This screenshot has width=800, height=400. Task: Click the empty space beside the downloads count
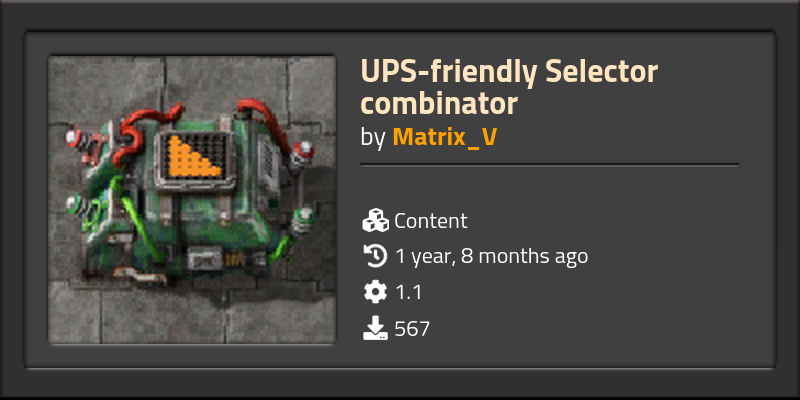pyautogui.click(x=587, y=329)
